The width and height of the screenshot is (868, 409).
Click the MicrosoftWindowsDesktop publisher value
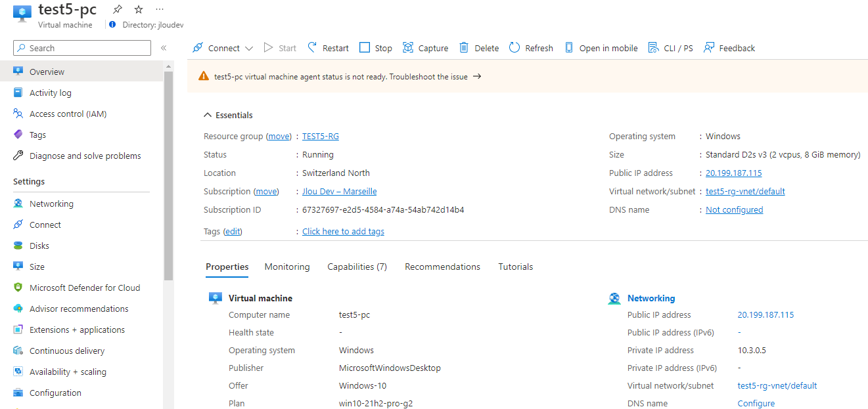coord(390,368)
